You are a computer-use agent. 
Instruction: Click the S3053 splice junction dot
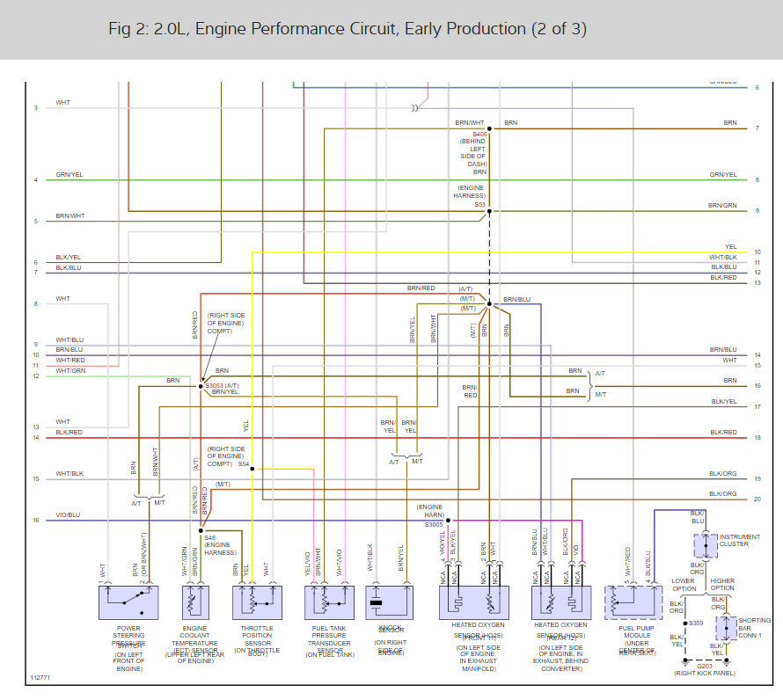coord(201,386)
